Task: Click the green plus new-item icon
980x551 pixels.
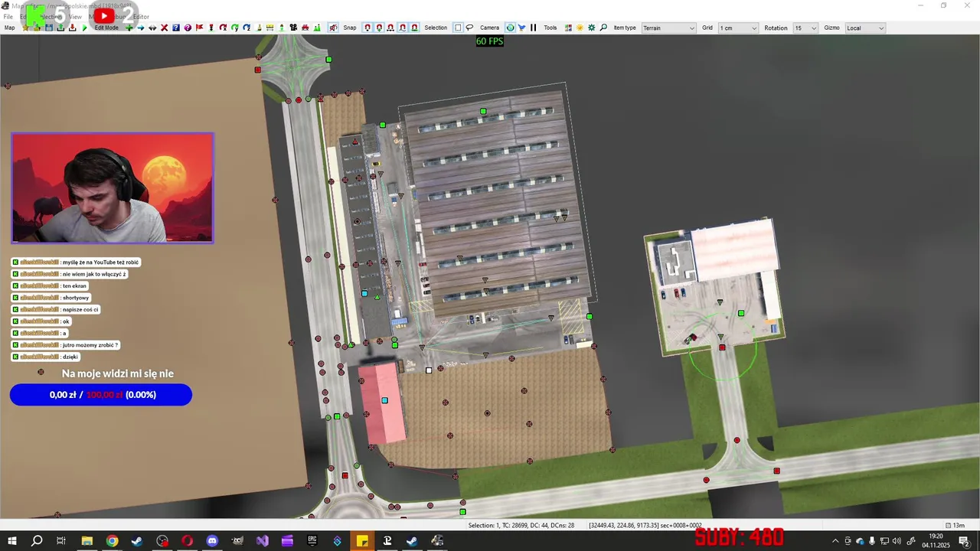Action: click(x=129, y=28)
